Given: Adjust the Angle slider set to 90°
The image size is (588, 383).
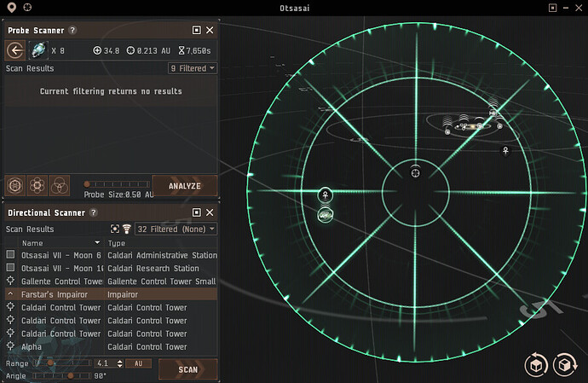Looking at the screenshot, I should click(x=62, y=375).
